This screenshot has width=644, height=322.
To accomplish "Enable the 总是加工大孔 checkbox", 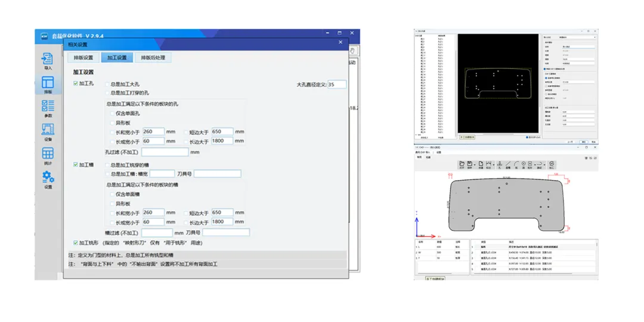I will (107, 84).
